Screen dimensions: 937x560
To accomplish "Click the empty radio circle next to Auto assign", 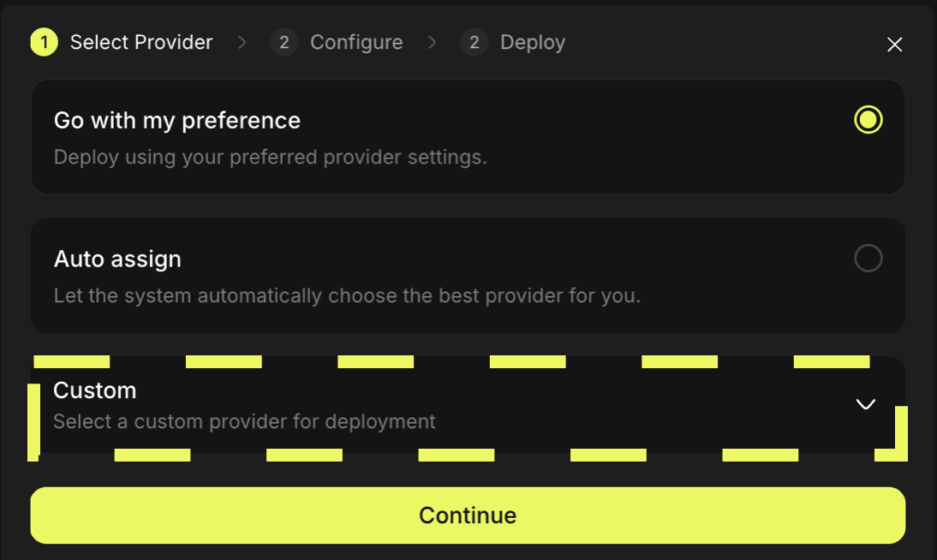I will click(x=868, y=259).
